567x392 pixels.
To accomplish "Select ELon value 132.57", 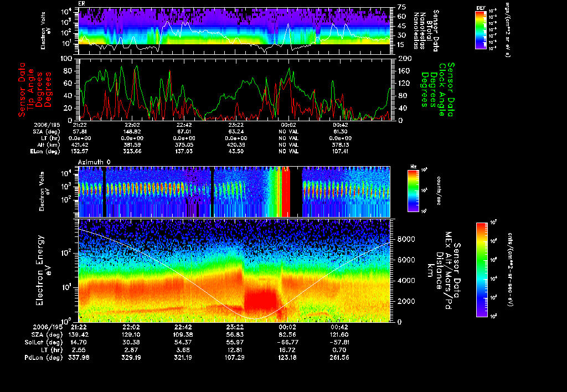I will coord(80,151).
